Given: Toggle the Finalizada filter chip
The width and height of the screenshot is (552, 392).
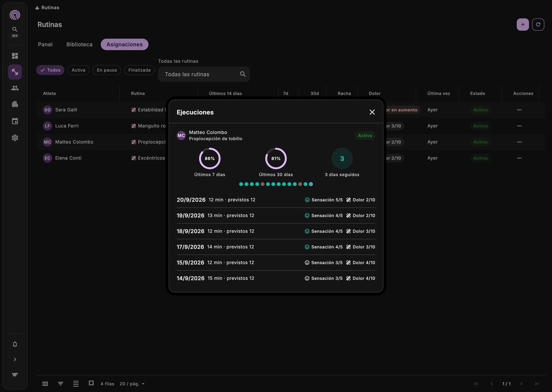Looking at the screenshot, I should (139, 70).
